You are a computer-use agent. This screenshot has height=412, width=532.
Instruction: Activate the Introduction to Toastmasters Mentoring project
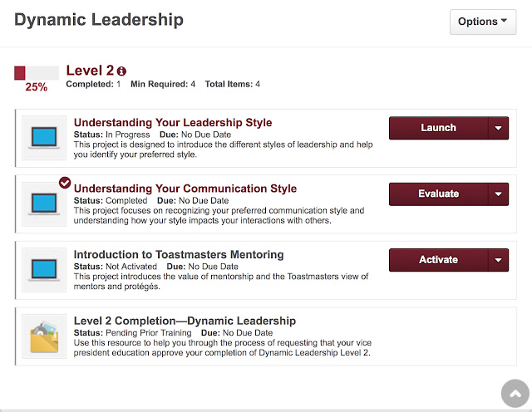[x=439, y=260]
